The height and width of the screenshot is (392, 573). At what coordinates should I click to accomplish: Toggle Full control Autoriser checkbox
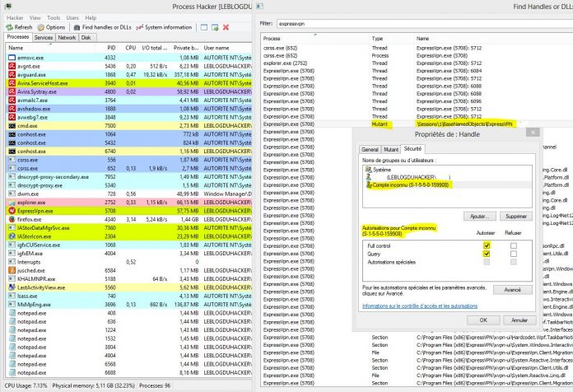[487, 245]
